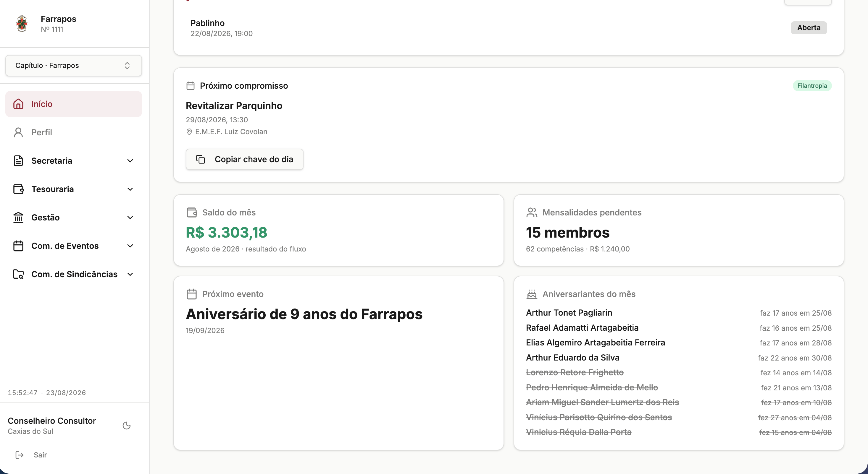Click the calendar icon beside Próximo compromisso
This screenshot has height=474, width=868.
191,86
